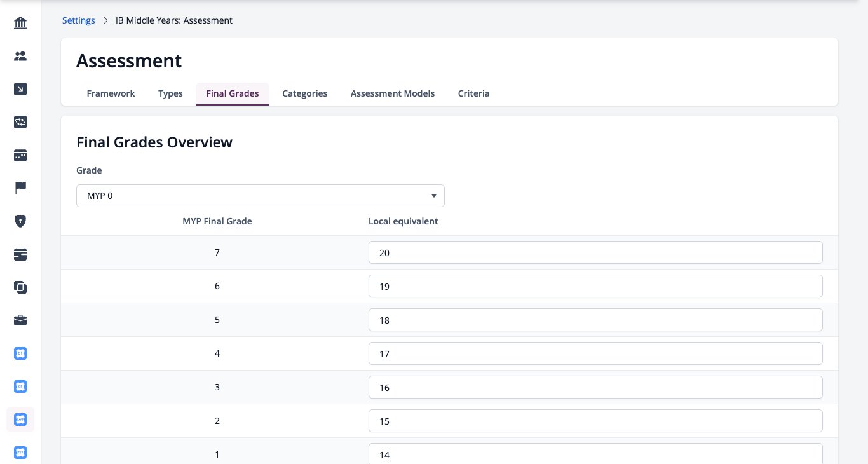Go to the Assessment Models tab

393,93
